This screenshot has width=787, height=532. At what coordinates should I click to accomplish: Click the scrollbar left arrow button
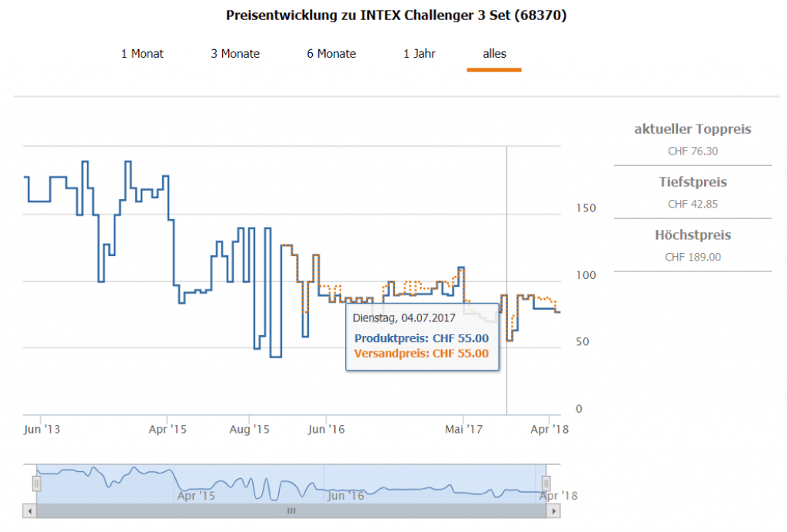[30, 510]
